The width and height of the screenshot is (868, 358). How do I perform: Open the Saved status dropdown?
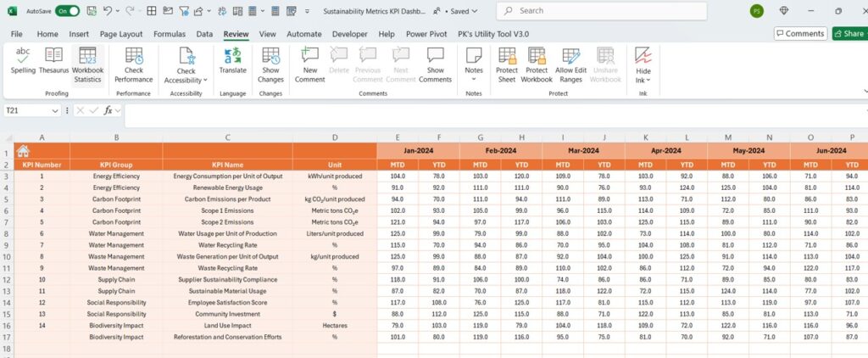[x=476, y=11]
